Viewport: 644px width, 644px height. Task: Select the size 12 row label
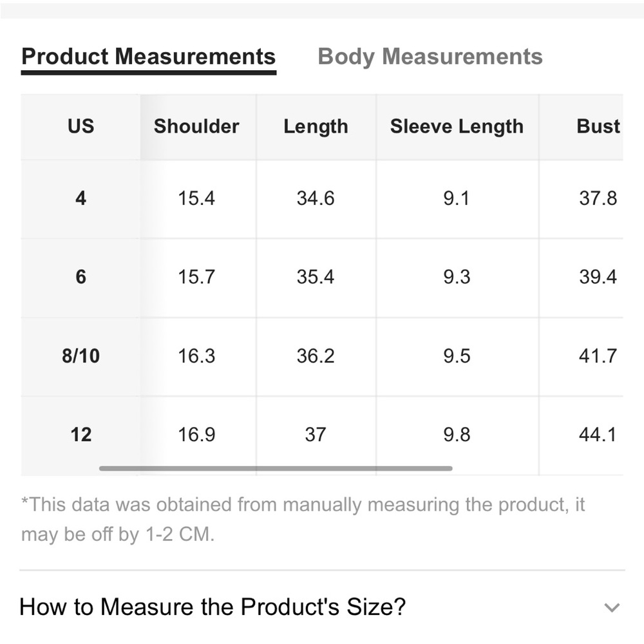[81, 435]
